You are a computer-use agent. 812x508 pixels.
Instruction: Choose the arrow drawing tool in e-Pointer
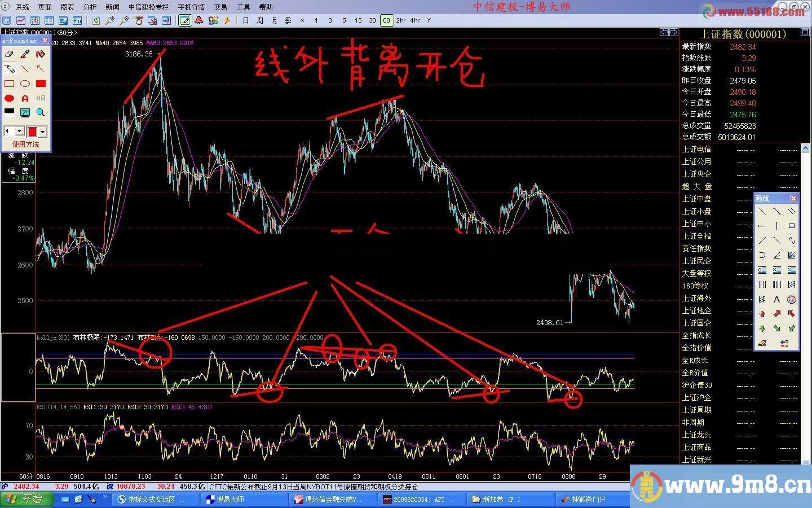[x=41, y=69]
